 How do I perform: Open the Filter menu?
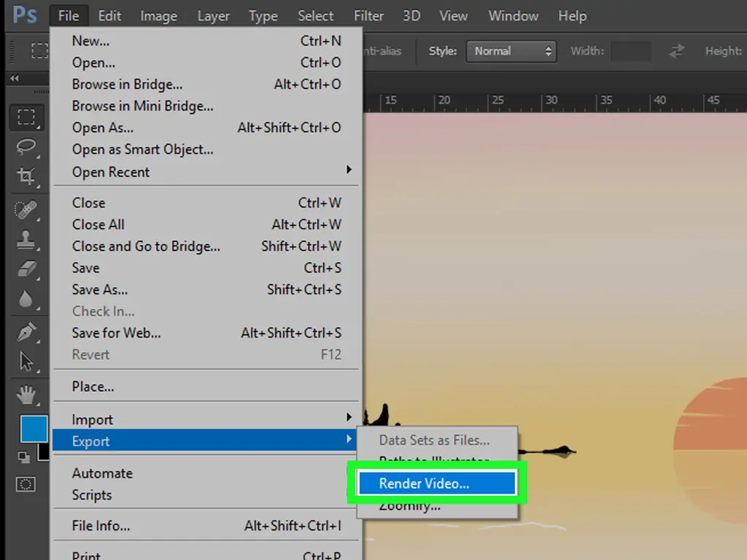pos(368,15)
